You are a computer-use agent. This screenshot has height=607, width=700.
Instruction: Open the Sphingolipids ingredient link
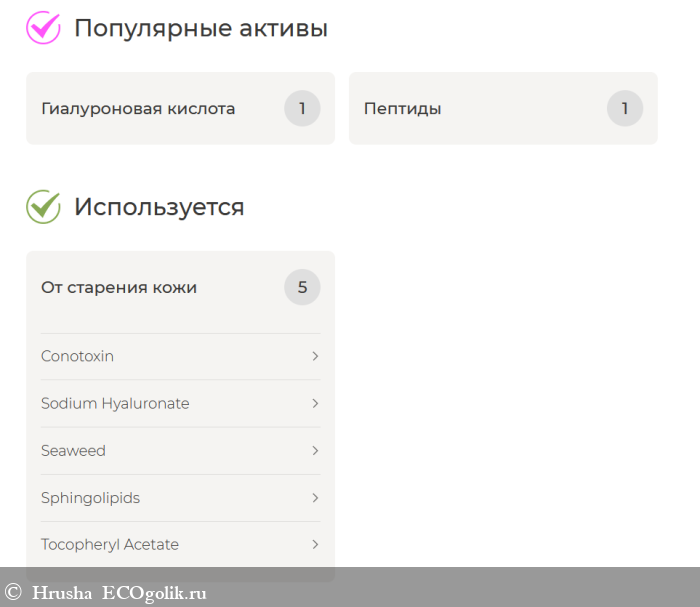point(90,498)
